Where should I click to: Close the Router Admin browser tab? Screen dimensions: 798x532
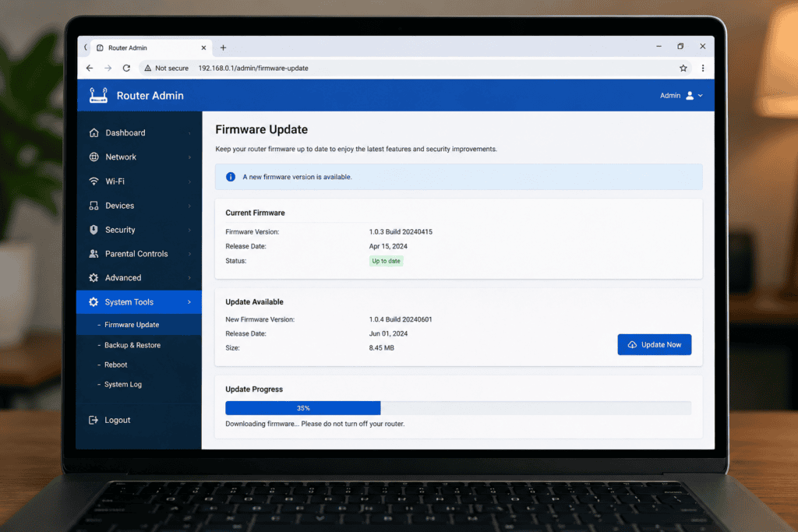coord(203,48)
